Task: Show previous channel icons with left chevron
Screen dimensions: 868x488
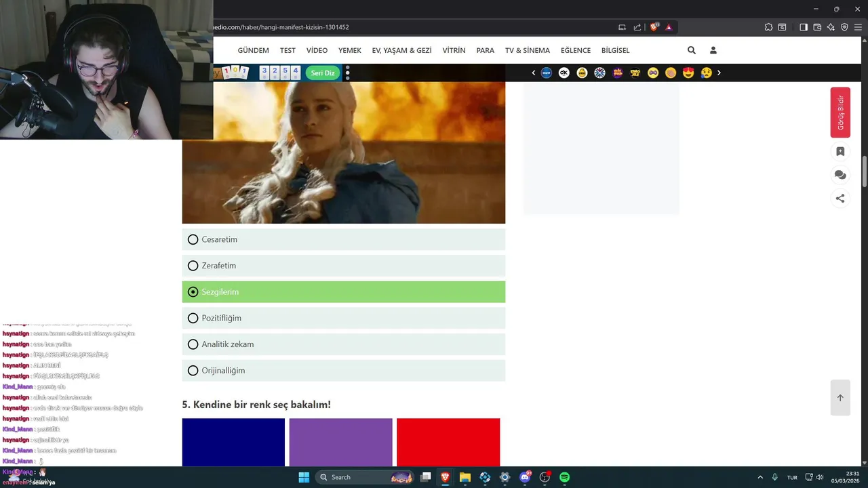Action: point(533,73)
